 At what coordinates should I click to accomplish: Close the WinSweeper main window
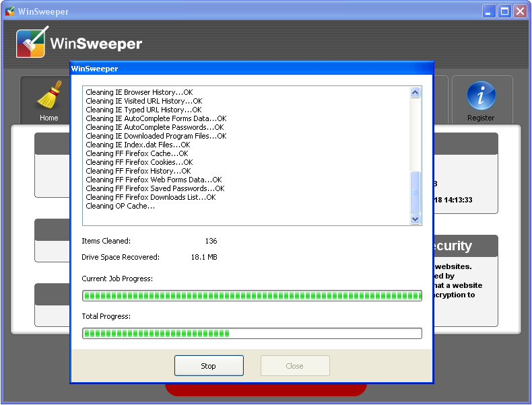click(520, 11)
